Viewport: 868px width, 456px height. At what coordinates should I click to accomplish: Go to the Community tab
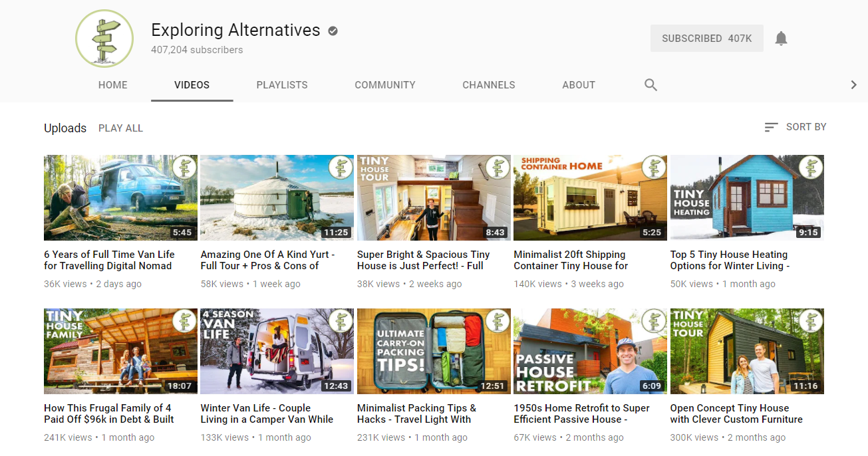tap(385, 85)
